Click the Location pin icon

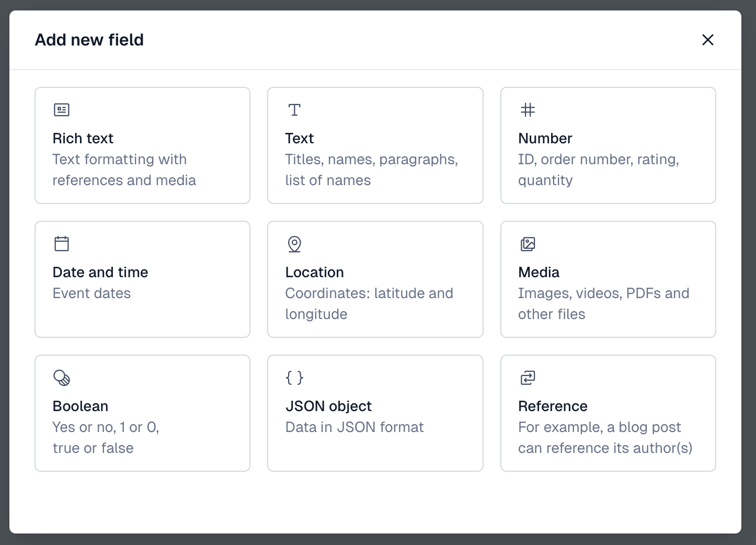[295, 244]
